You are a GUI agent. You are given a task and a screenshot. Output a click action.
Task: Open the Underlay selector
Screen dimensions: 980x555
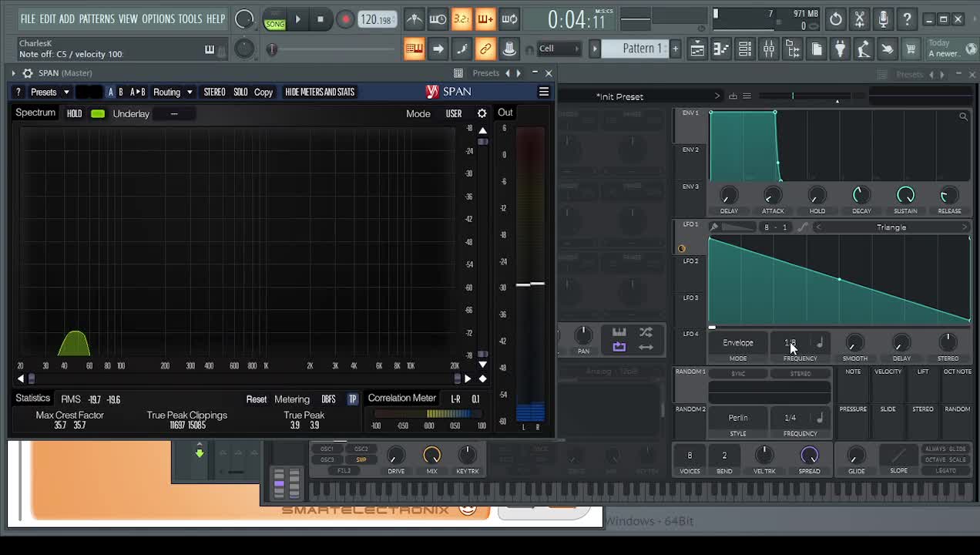(174, 113)
